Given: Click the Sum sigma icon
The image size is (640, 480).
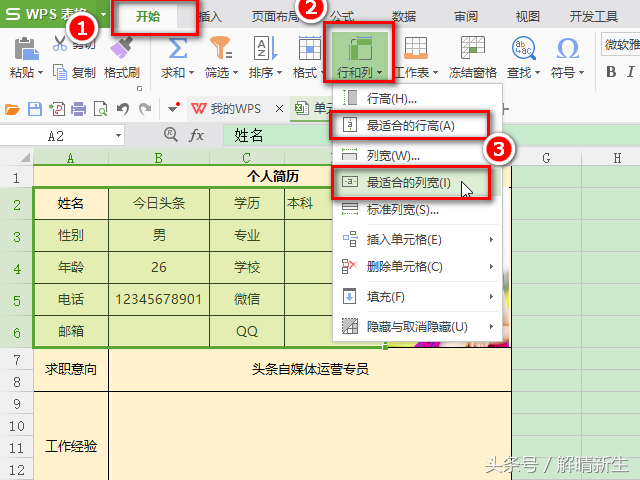Looking at the screenshot, I should (x=177, y=47).
